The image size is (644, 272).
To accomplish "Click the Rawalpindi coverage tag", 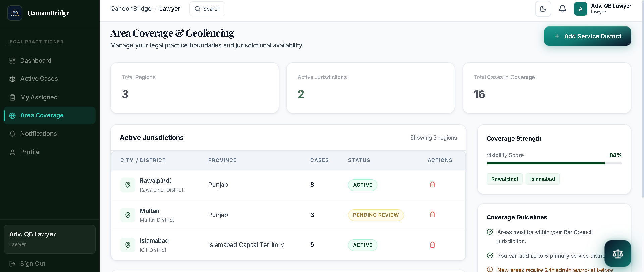I will (x=504, y=179).
